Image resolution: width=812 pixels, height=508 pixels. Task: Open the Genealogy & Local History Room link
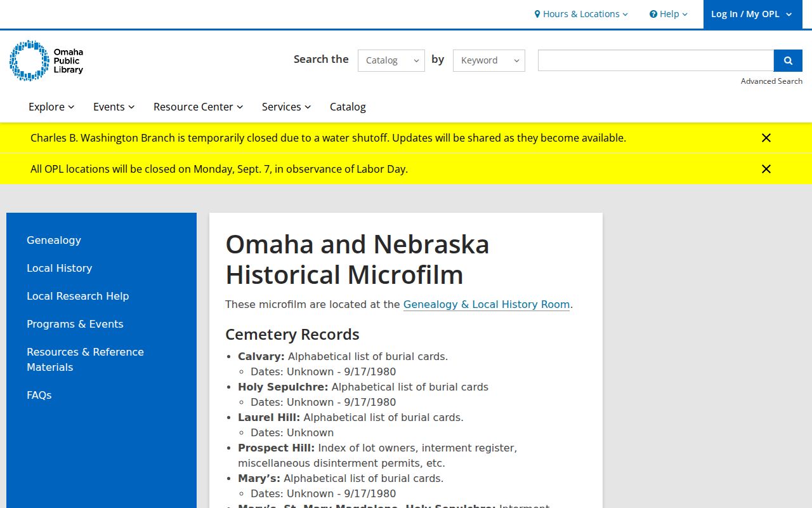[487, 304]
